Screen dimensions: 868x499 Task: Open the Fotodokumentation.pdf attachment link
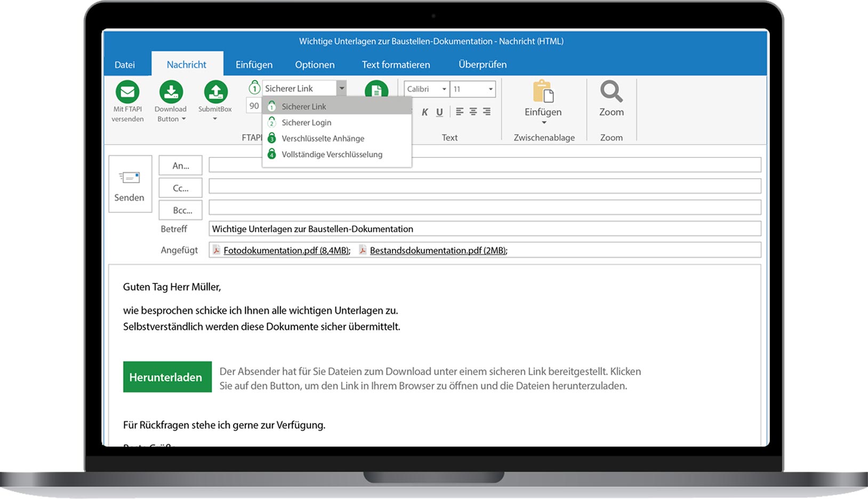[x=286, y=250]
